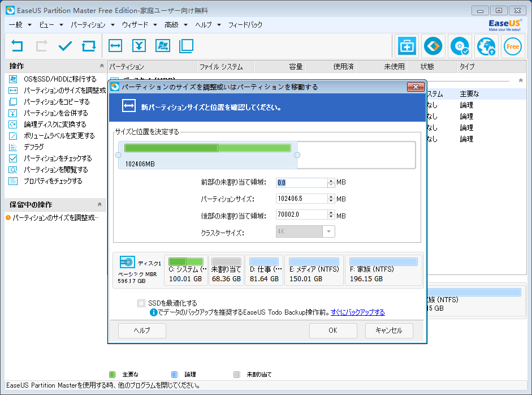
Task: Sort by ファイル システム column header
Action: [225, 67]
